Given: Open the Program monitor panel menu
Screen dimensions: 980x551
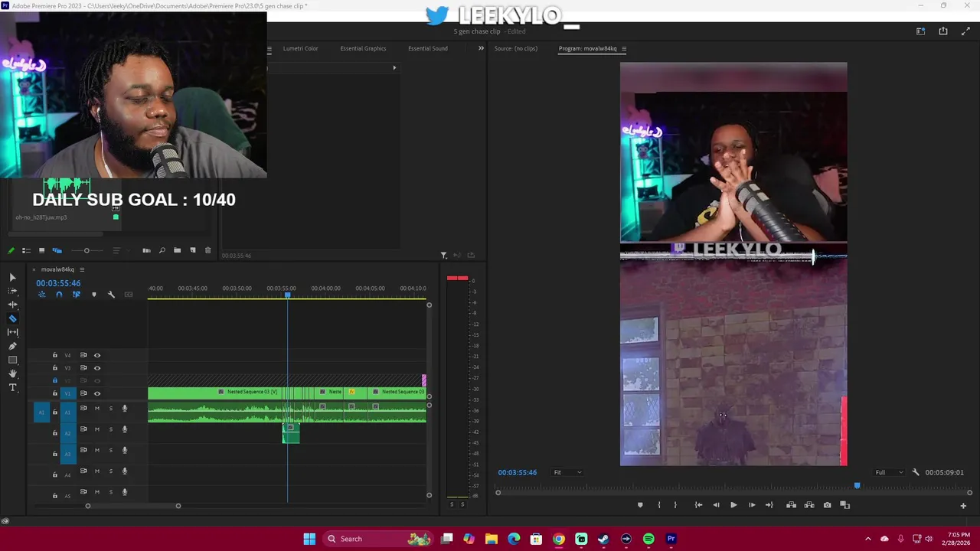Looking at the screenshot, I should click(624, 49).
